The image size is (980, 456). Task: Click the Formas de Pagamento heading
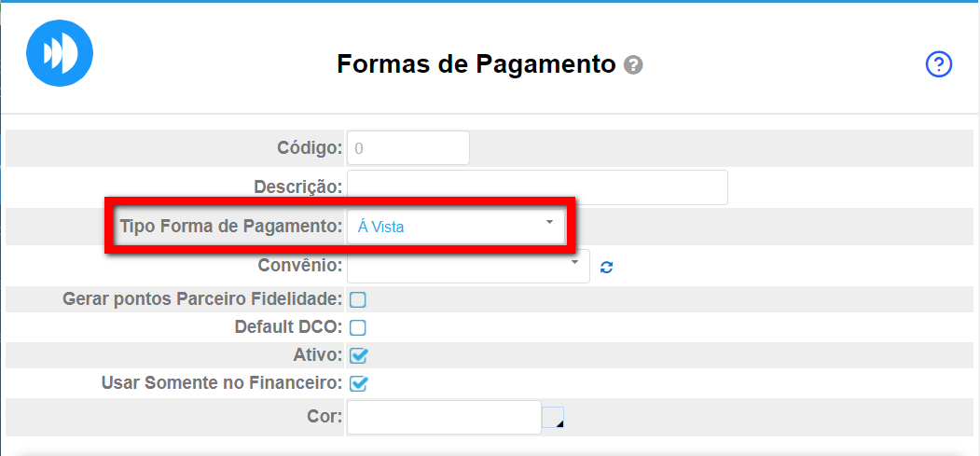(476, 64)
